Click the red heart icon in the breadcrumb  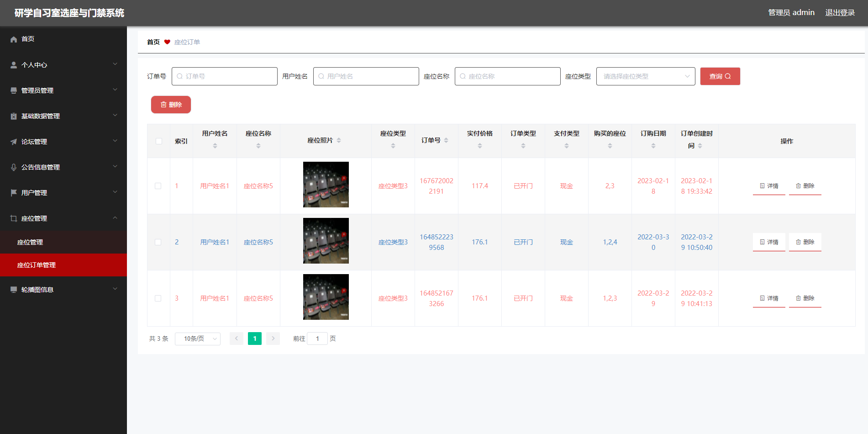167,42
